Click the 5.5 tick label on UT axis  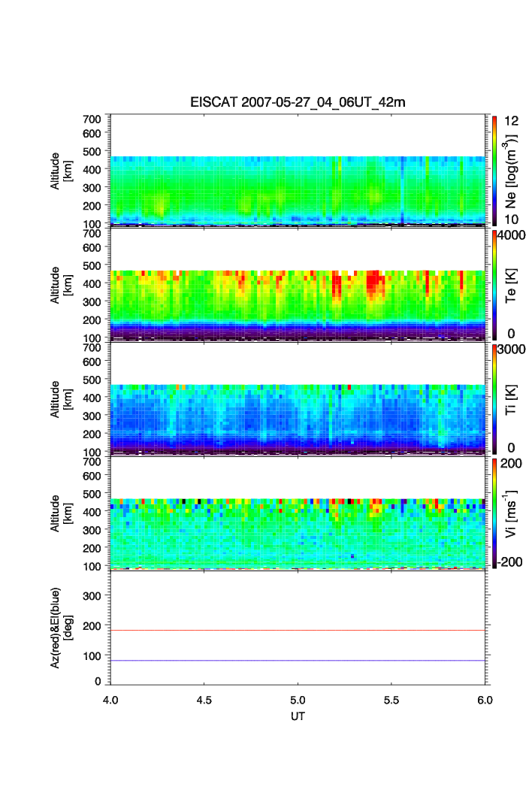tap(391, 700)
